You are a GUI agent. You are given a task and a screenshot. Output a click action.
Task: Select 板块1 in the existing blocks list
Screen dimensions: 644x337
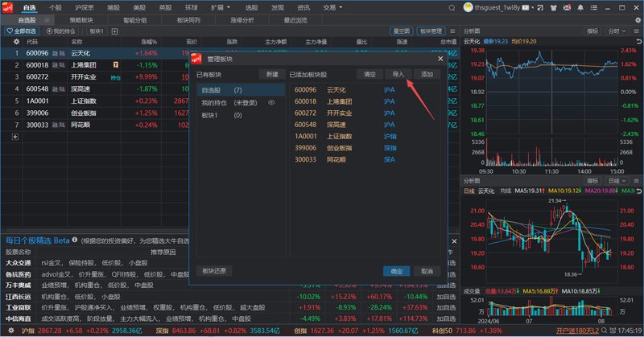(x=211, y=115)
